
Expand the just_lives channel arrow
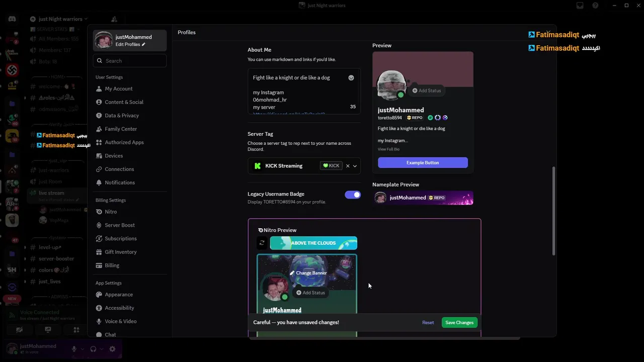click(25, 282)
